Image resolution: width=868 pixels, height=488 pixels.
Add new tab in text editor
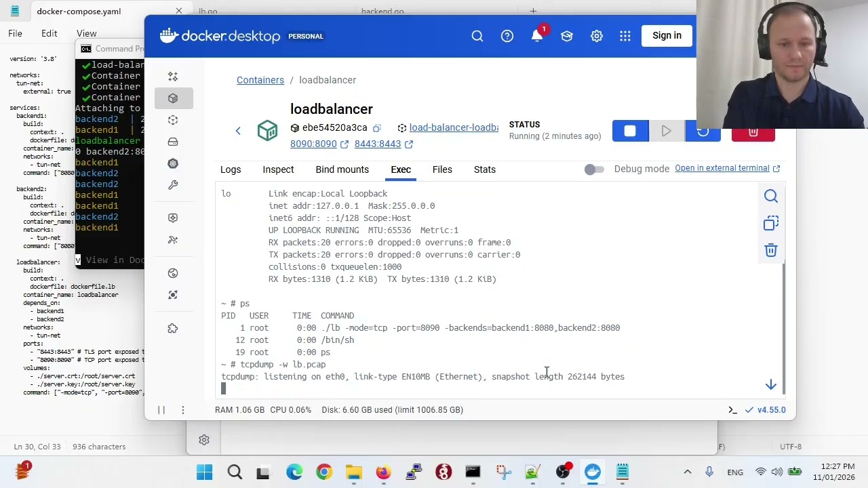(x=533, y=12)
